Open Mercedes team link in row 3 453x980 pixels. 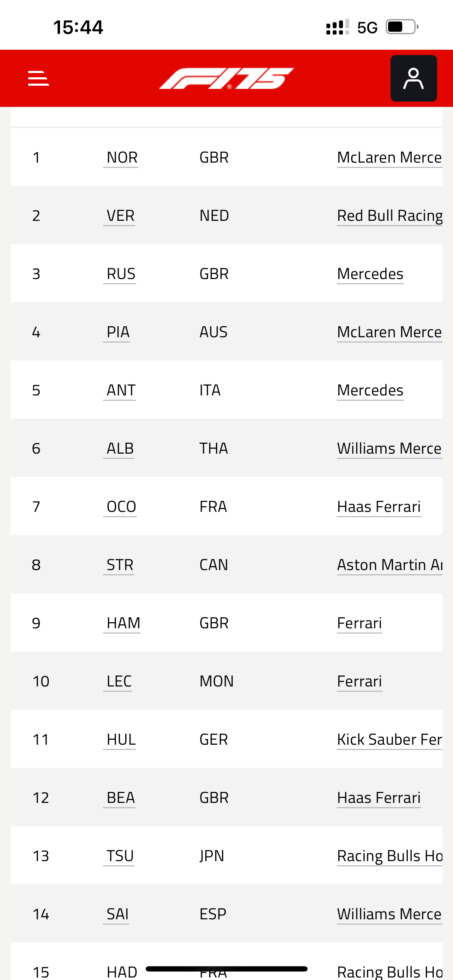coord(370,274)
